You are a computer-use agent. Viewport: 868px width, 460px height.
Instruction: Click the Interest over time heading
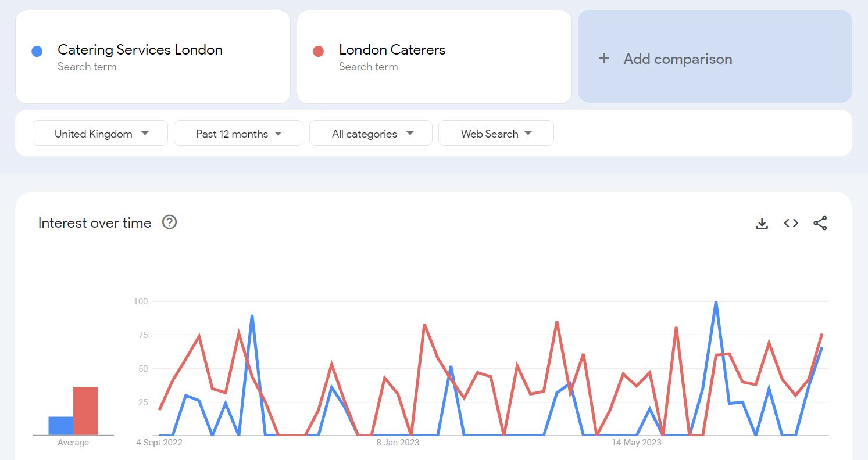click(x=95, y=223)
